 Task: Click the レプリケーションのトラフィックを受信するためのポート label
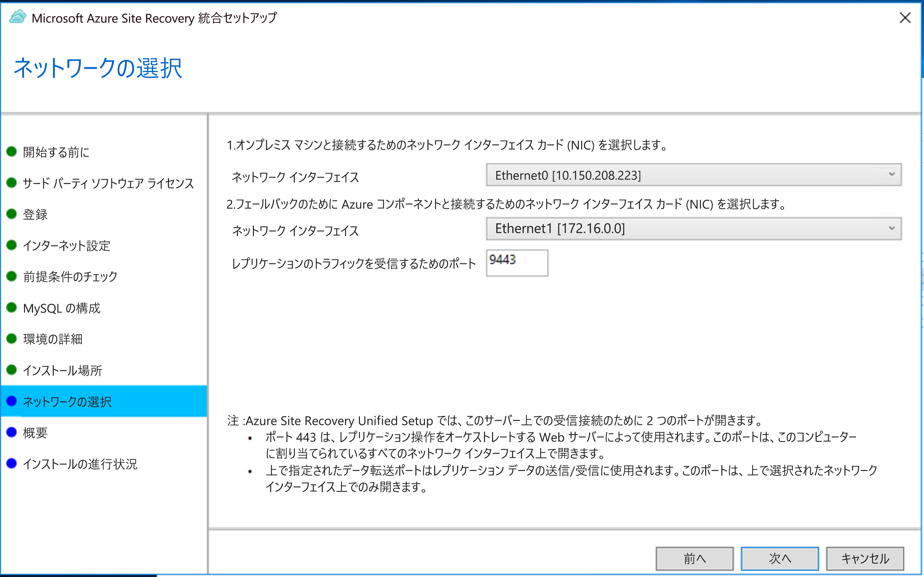tap(354, 263)
